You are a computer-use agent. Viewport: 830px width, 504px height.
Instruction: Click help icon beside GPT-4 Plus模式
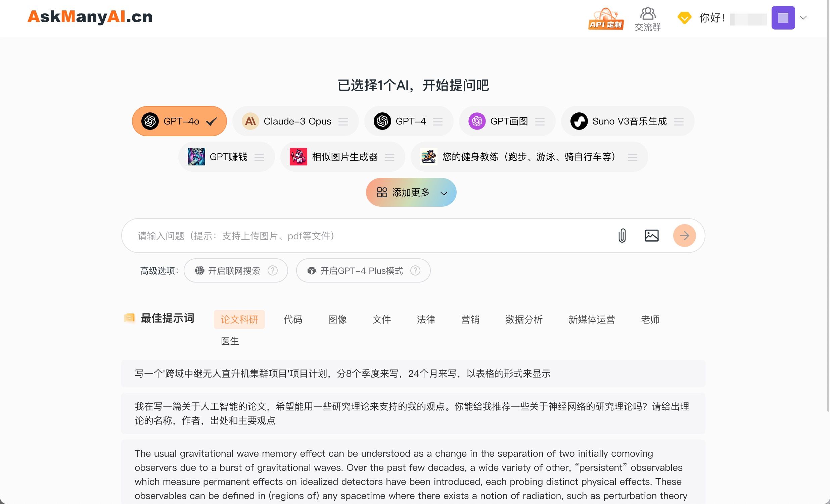click(415, 270)
